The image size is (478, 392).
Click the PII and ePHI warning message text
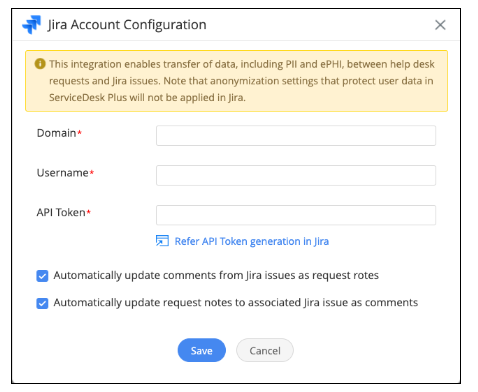pyautogui.click(x=242, y=81)
